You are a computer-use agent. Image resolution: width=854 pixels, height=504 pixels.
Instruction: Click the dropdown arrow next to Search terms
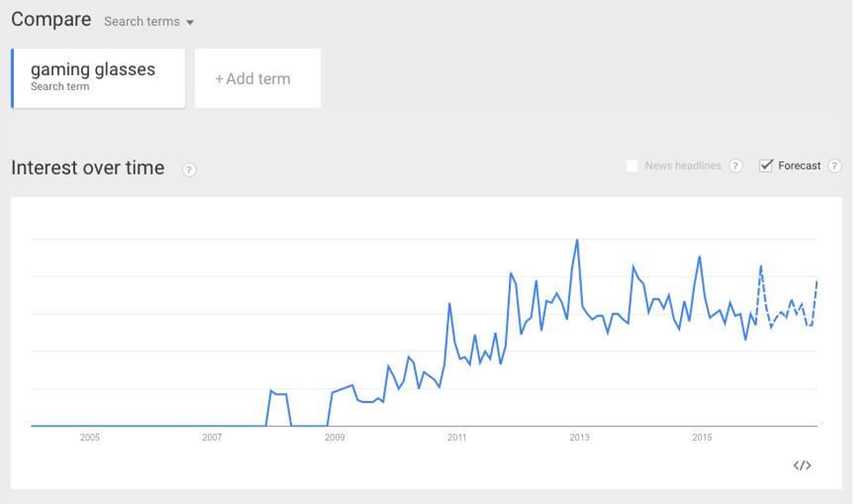190,23
